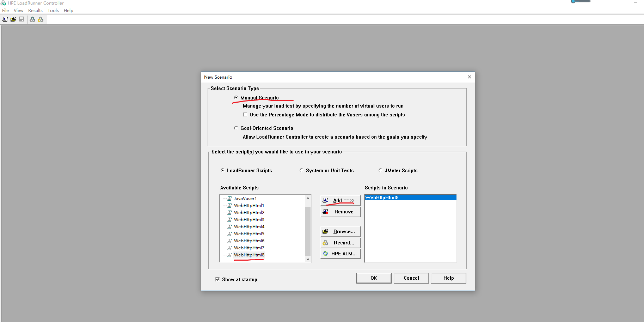Confirm the dialog with OK

point(374,278)
